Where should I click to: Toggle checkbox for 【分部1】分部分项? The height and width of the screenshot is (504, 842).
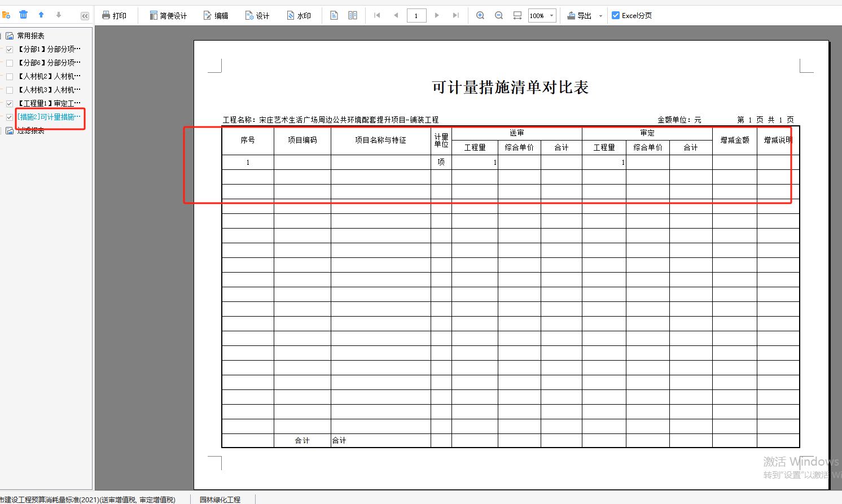coord(10,49)
